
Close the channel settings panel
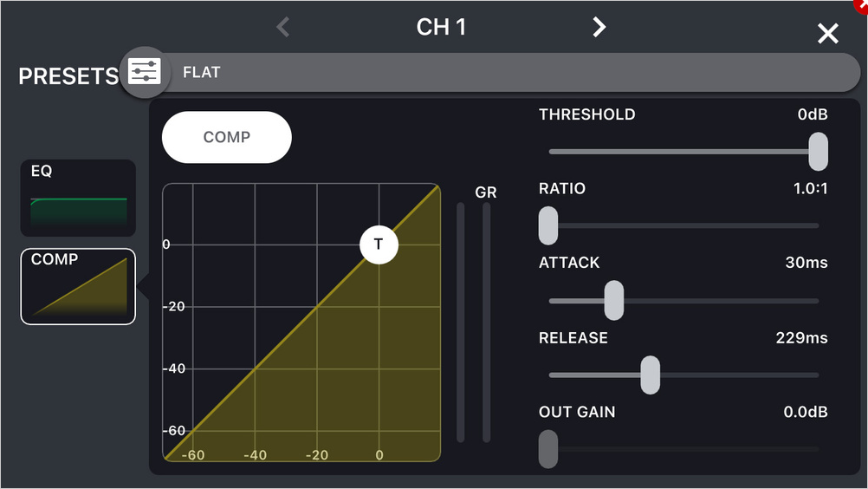point(828,34)
